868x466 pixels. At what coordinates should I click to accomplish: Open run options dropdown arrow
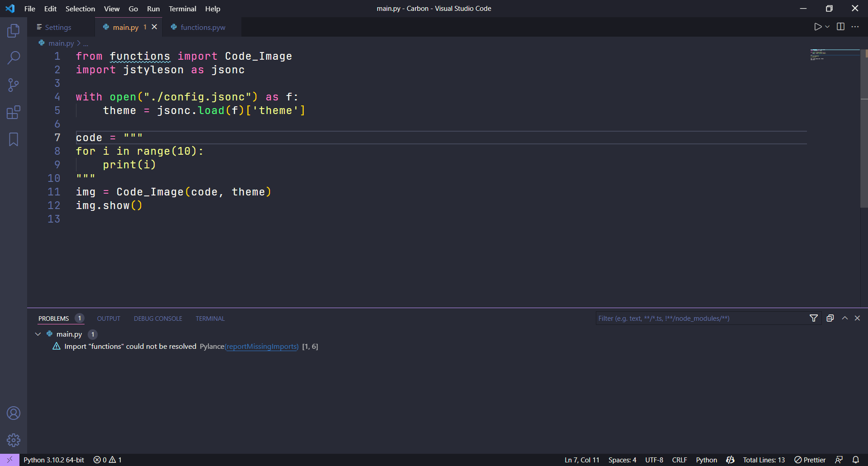click(x=827, y=27)
